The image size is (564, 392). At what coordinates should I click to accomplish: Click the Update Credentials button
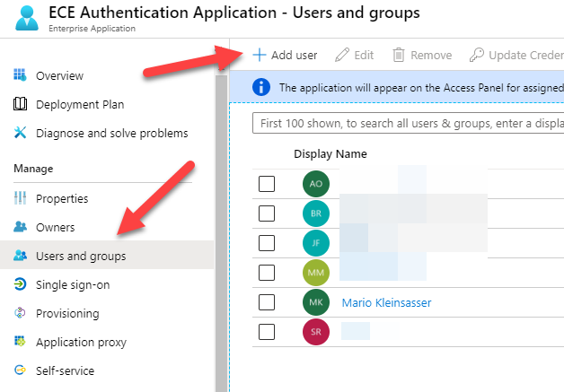pyautogui.click(x=516, y=55)
